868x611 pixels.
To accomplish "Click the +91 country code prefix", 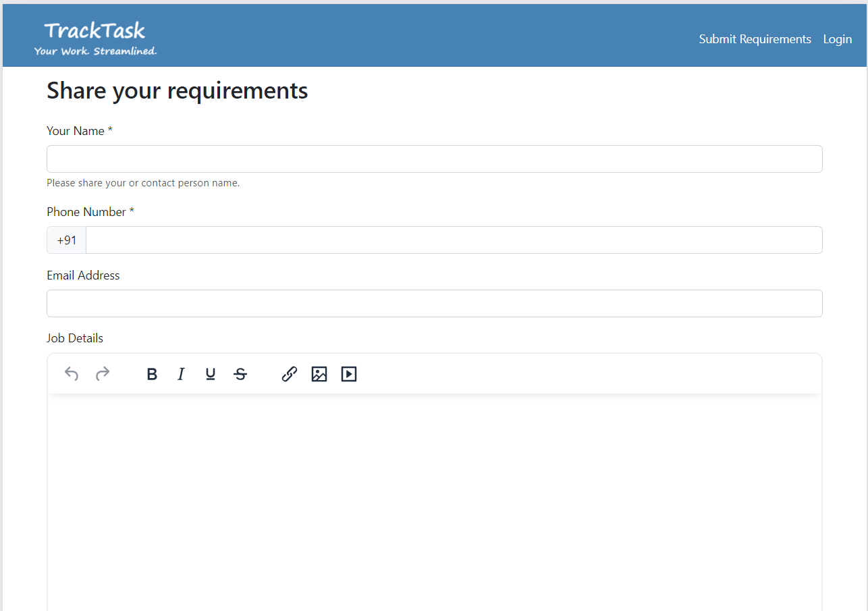I will click(x=67, y=240).
